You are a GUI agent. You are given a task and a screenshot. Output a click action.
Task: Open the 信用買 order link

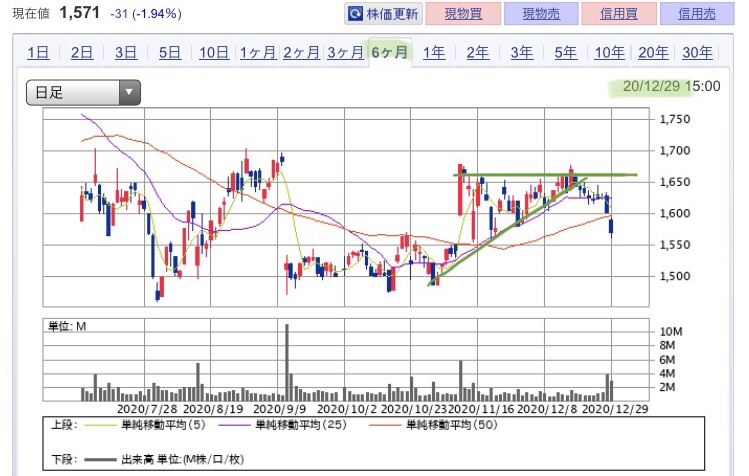tap(619, 13)
